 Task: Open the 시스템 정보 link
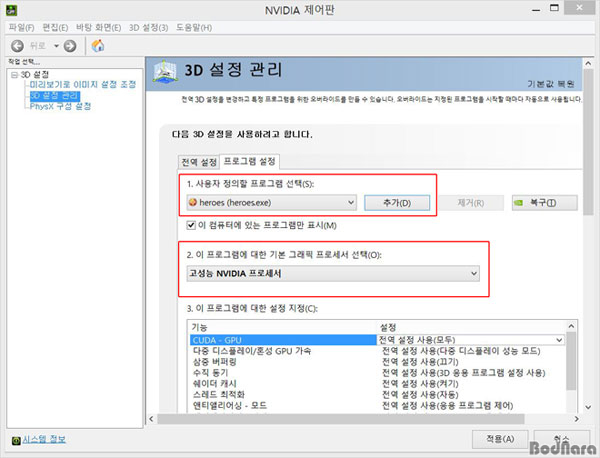(44, 440)
